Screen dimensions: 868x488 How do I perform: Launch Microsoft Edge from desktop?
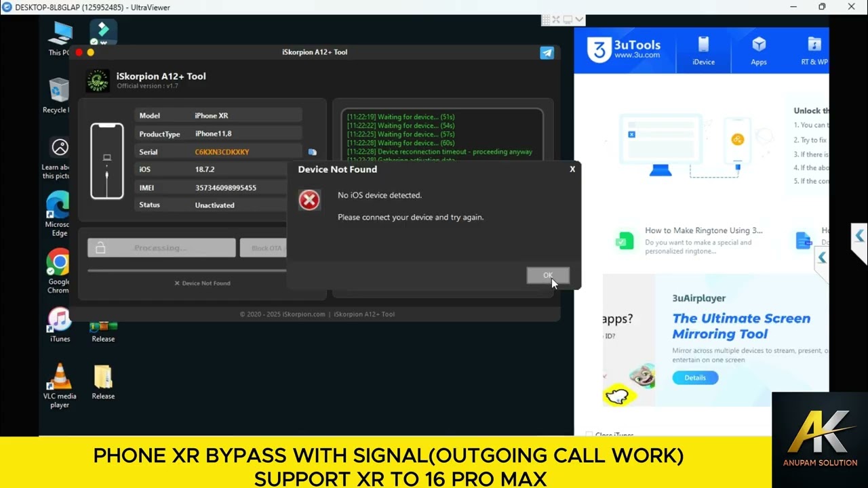58,214
